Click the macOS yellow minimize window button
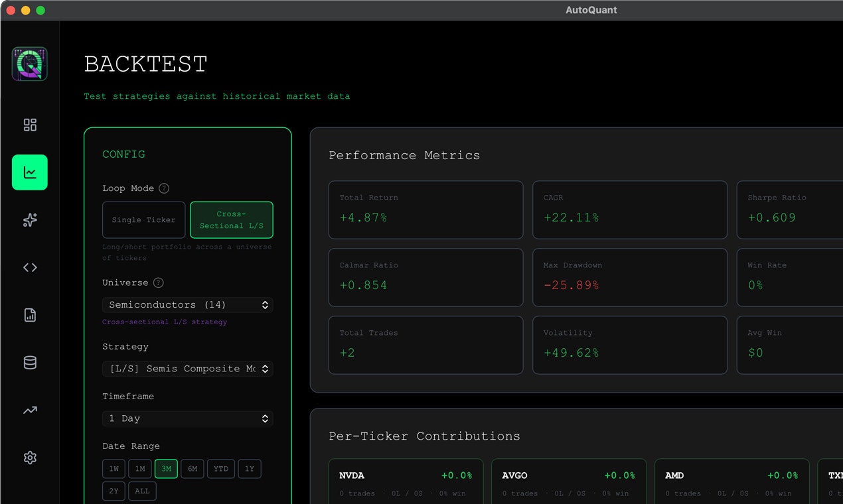 coord(26,10)
